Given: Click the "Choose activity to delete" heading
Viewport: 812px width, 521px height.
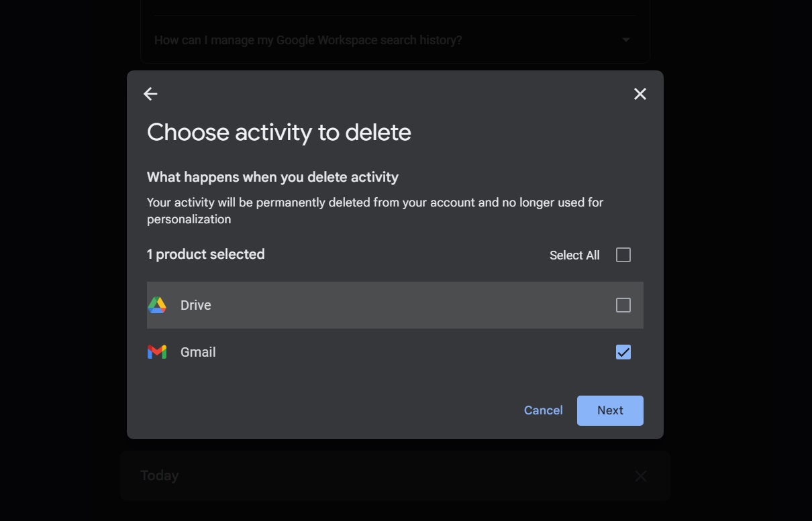Looking at the screenshot, I should (279, 132).
